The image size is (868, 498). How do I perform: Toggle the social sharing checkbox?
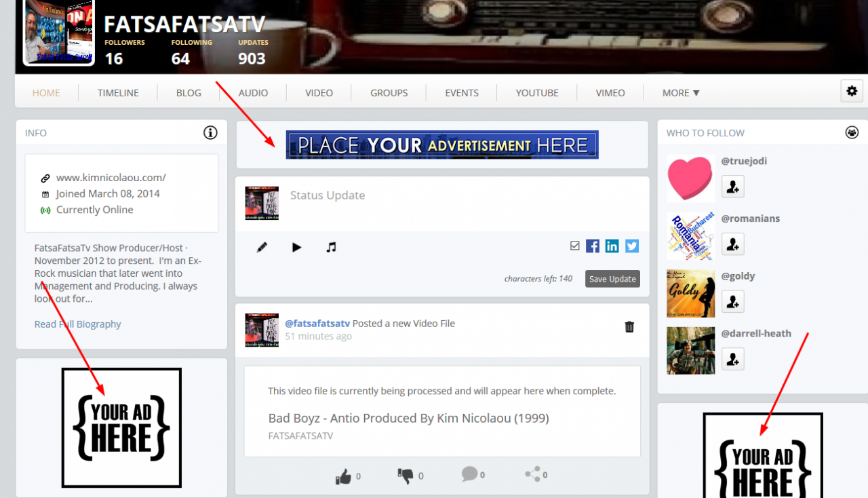(x=575, y=246)
